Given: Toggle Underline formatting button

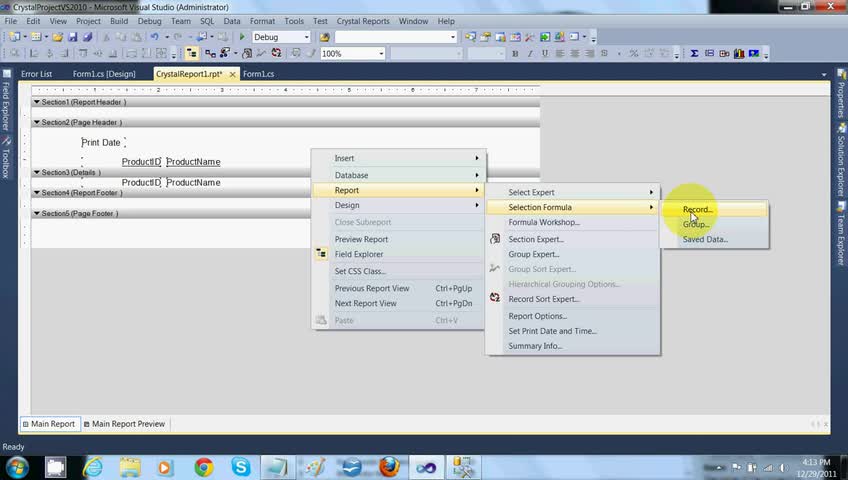Looking at the screenshot, I should 545,53.
